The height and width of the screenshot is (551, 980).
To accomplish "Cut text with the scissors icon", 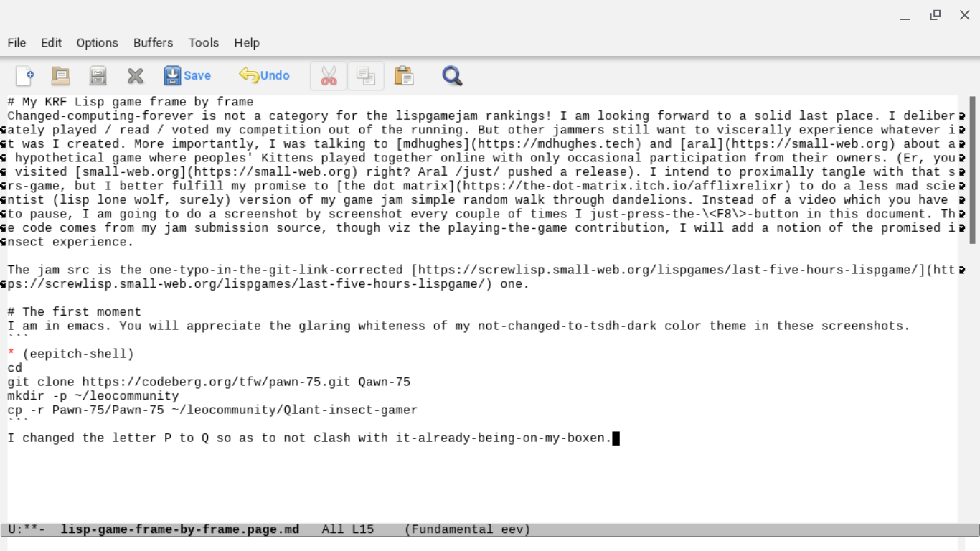I will coord(329,75).
